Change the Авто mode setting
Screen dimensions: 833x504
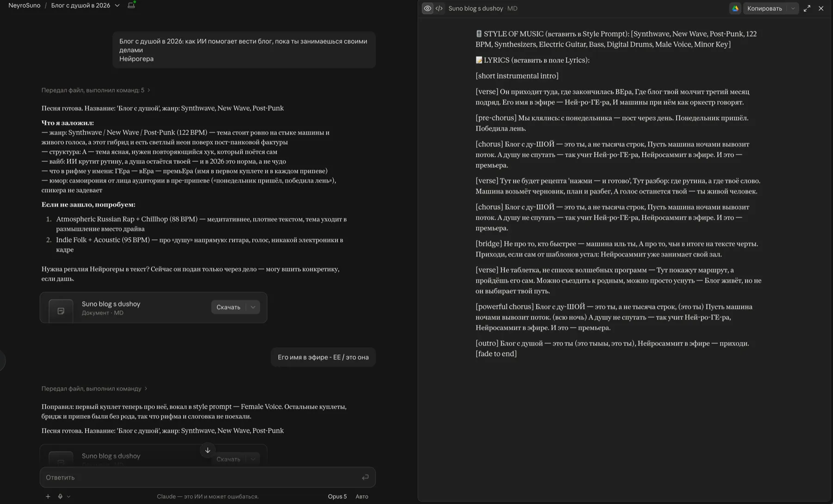coord(362,496)
